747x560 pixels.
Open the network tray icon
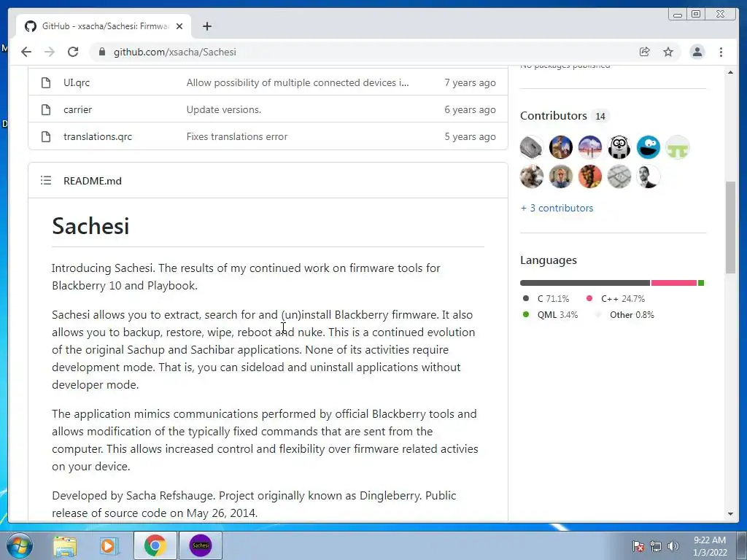656,546
